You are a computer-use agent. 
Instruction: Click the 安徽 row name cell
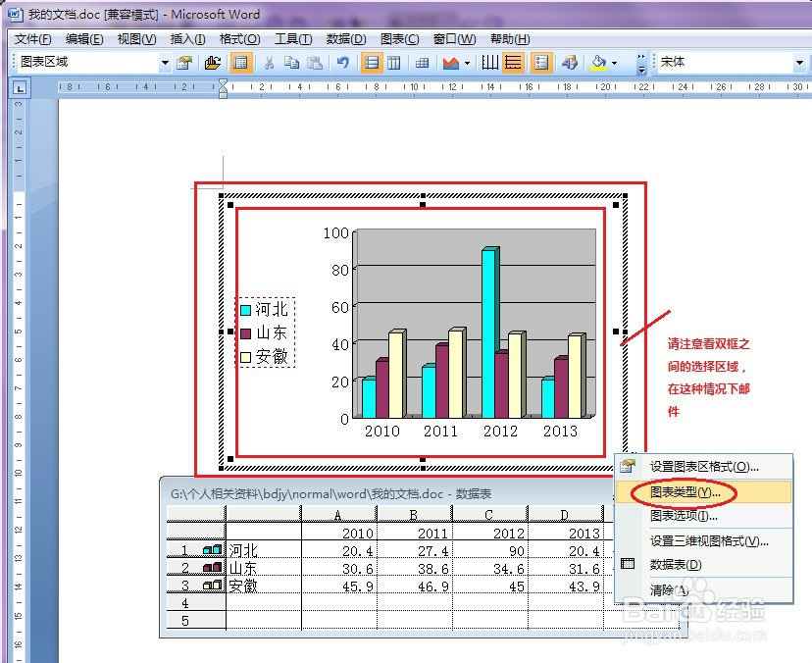click(x=264, y=586)
